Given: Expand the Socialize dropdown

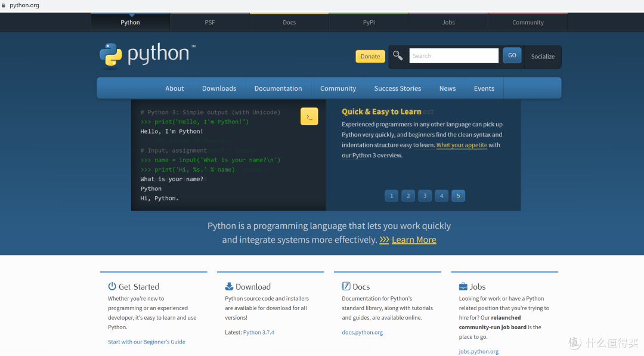Looking at the screenshot, I should tap(543, 57).
